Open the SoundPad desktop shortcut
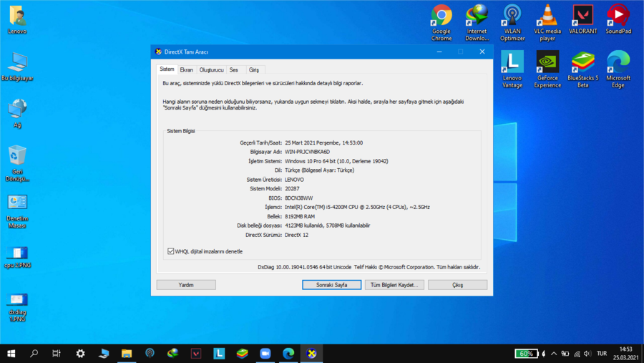 click(618, 16)
